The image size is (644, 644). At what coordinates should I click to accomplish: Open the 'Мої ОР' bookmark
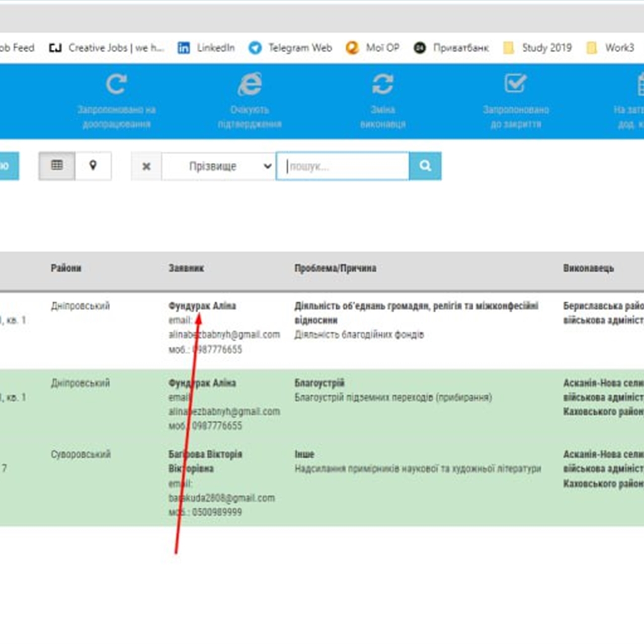[373, 48]
